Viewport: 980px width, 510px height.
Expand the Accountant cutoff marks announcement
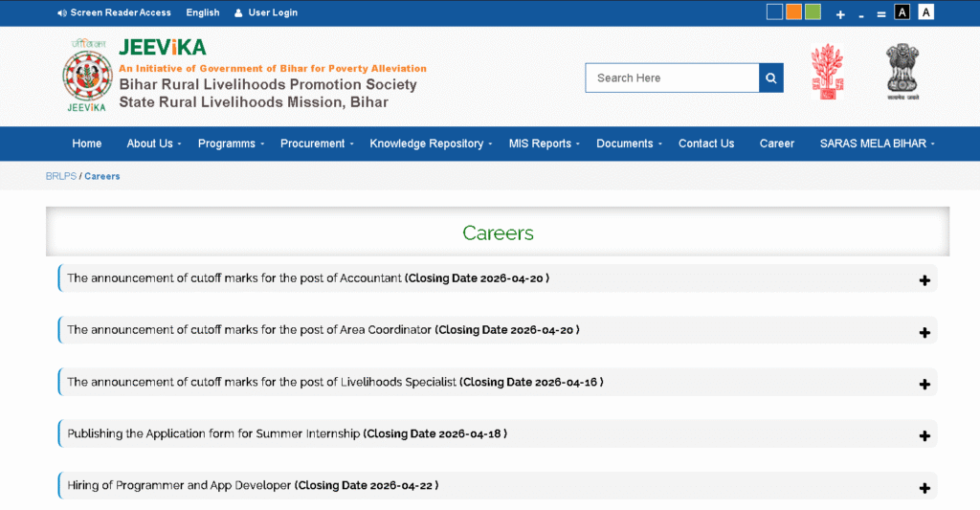pos(924,280)
